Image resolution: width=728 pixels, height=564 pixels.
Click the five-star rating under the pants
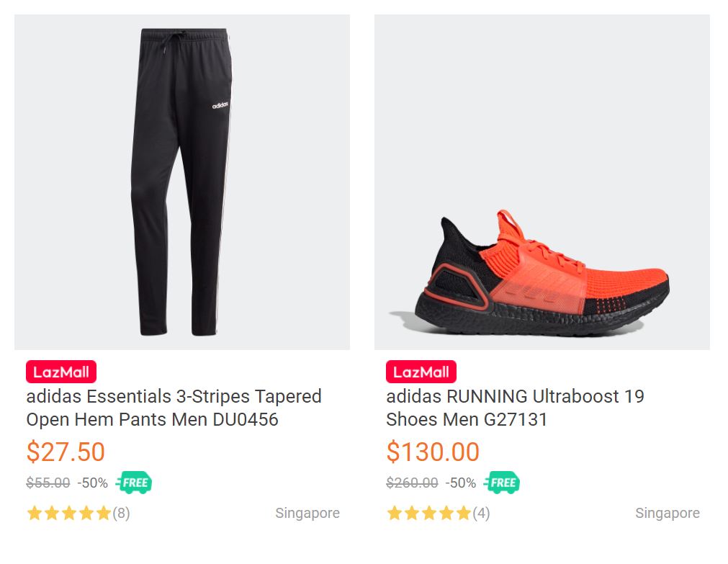tap(69, 514)
